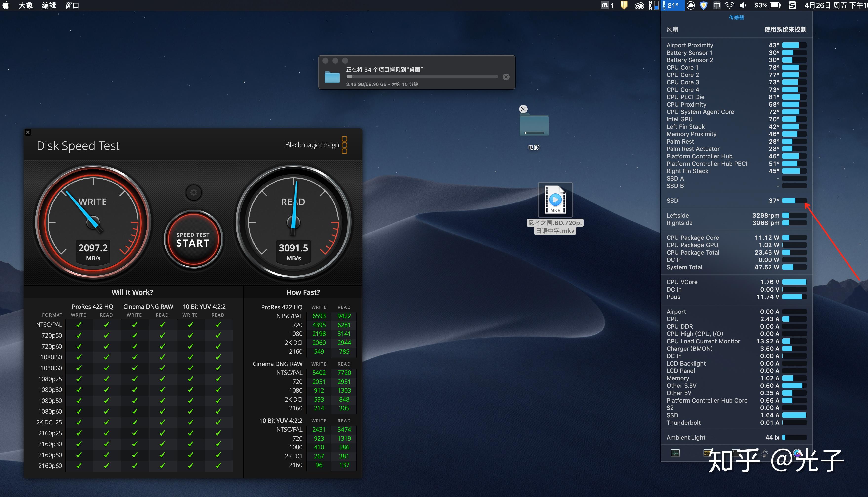Screen dimensions: 868x497
Task: Click the READ speed gauge
Action: click(294, 222)
